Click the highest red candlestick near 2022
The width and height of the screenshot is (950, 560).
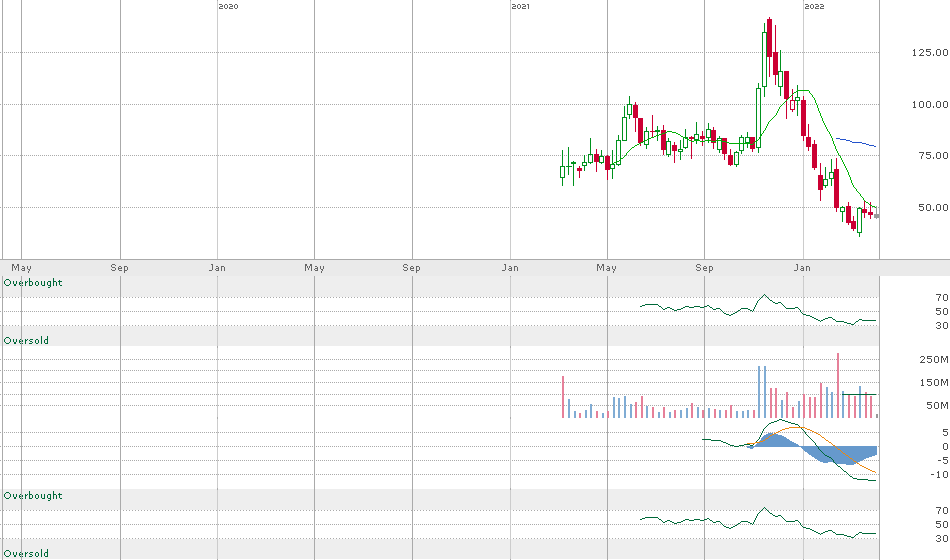click(769, 38)
